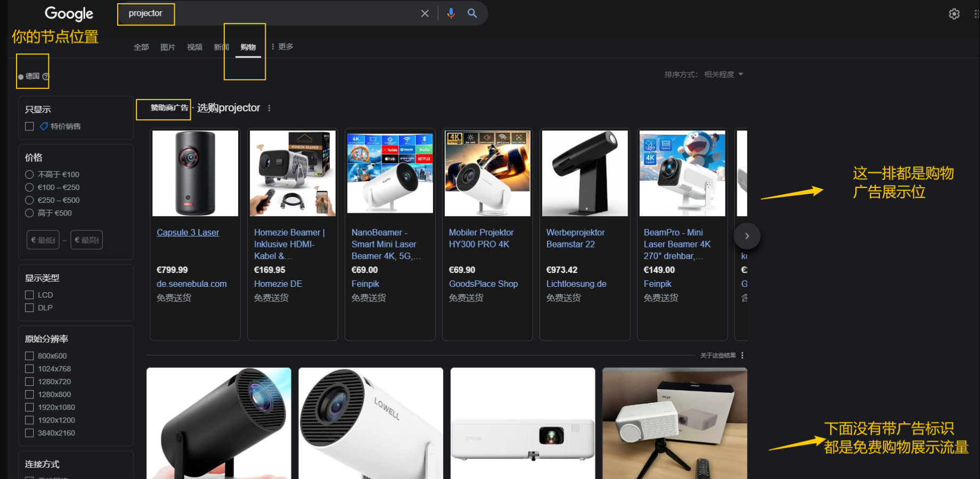Check the 1920x1080 resolution filter
This screenshot has height=479, width=980.
(x=30, y=407)
